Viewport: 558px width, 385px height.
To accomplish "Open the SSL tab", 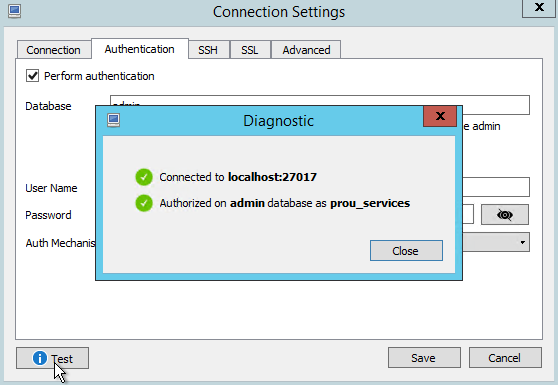I will (x=250, y=50).
